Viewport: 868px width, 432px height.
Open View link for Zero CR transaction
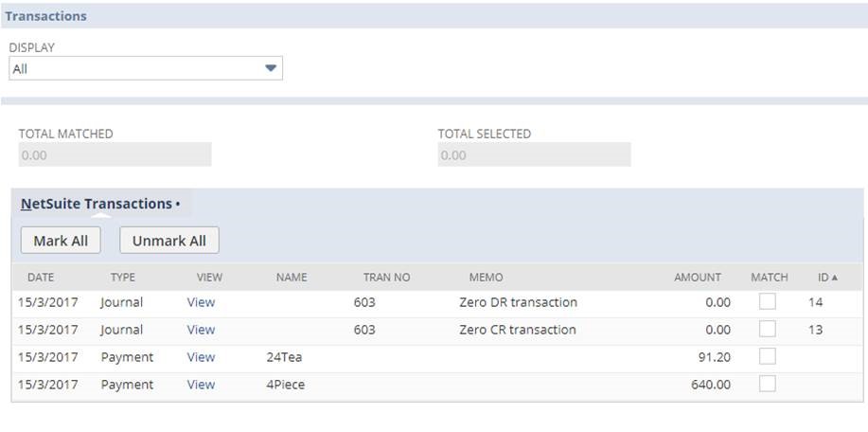click(201, 331)
